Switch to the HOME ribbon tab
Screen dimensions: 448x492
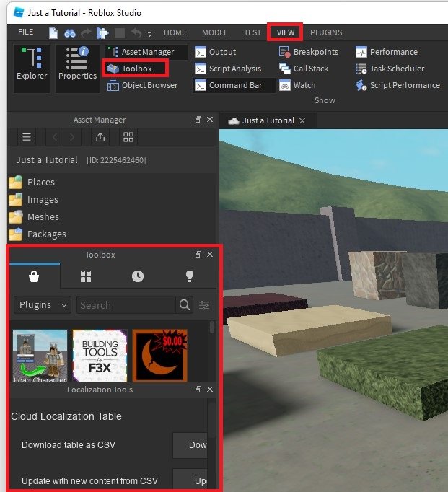(175, 32)
